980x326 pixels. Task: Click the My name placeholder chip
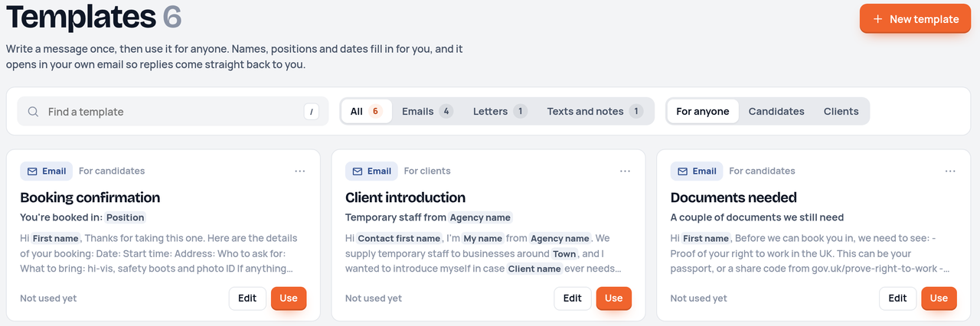(483, 238)
